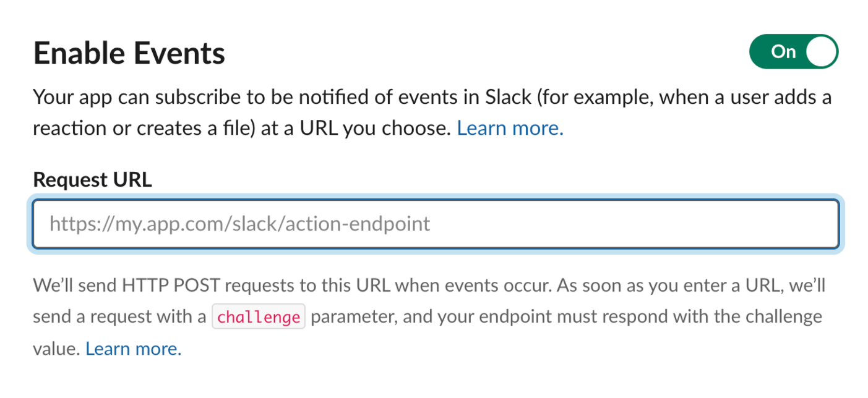
Task: Click the word "value." before the last link
Action: click(x=56, y=349)
